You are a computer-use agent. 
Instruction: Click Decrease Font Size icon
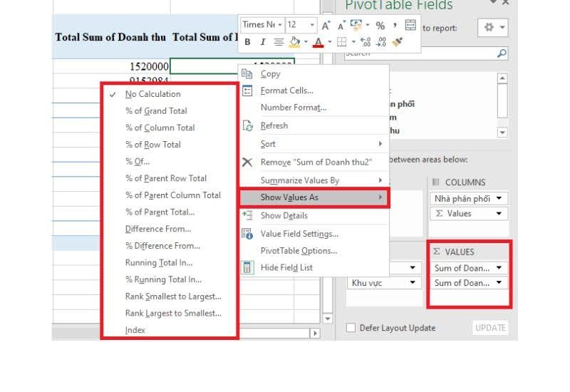(x=341, y=25)
